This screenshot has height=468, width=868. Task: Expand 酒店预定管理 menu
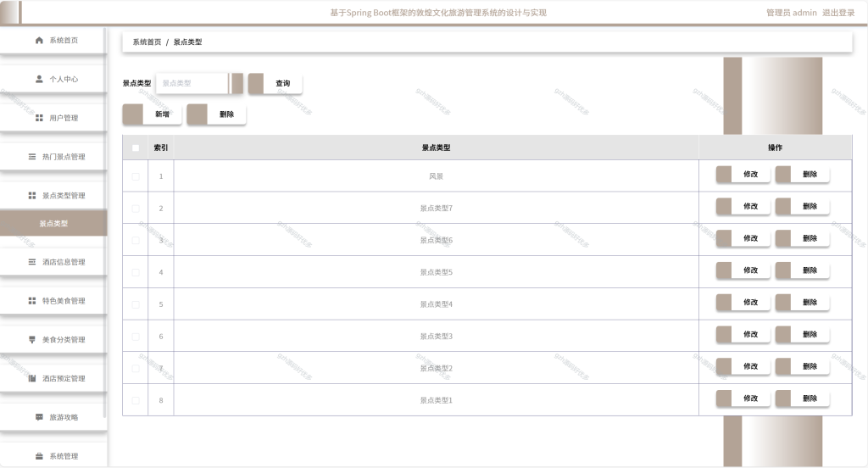[53, 378]
